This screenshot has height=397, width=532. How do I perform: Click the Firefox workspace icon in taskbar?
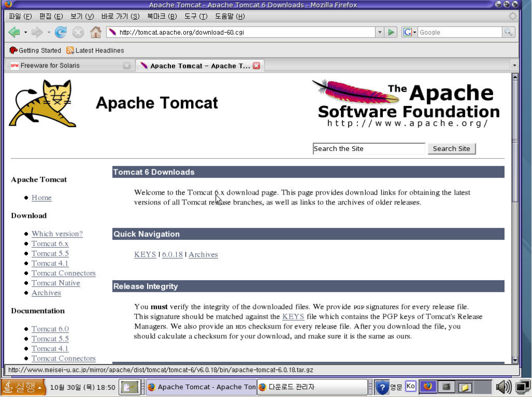point(428,387)
